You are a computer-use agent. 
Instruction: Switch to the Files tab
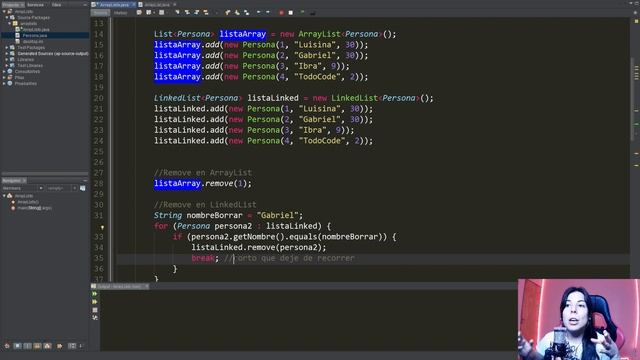(56, 4)
